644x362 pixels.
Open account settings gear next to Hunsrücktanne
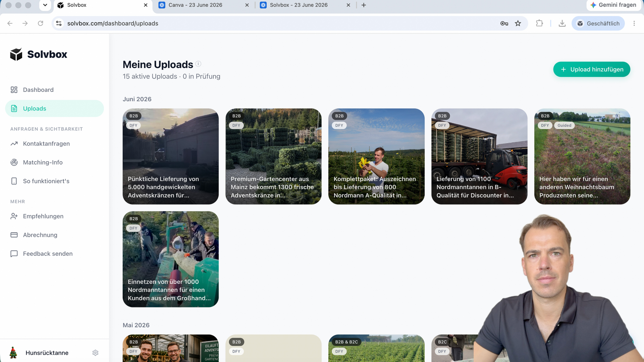[96, 353]
